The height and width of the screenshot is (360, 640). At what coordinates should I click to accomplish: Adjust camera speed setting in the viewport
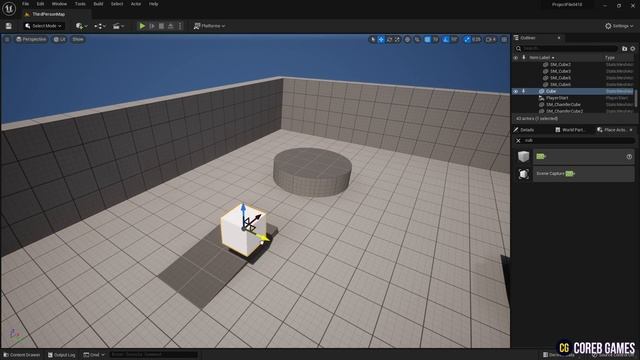point(491,40)
